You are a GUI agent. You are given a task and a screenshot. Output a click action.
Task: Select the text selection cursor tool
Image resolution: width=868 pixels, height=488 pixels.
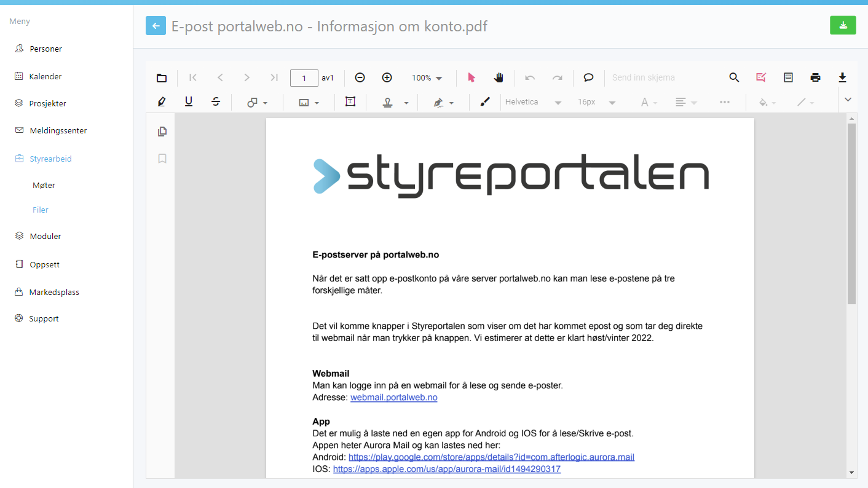pos(471,77)
